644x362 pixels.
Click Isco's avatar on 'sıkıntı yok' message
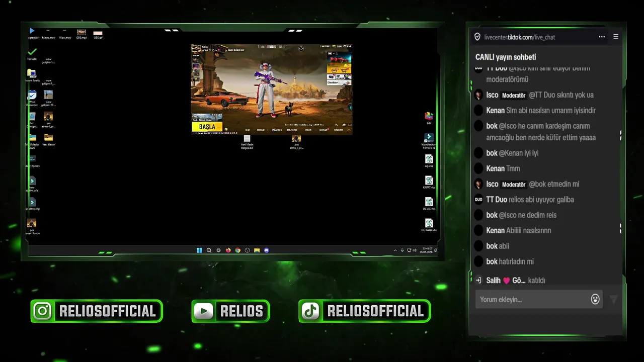tap(478, 95)
